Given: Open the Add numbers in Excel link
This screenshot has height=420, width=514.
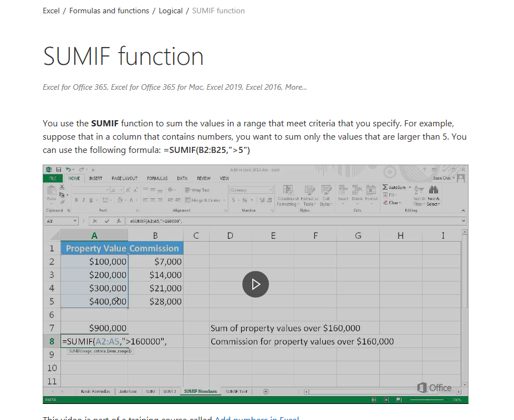Looking at the screenshot, I should point(257,418).
